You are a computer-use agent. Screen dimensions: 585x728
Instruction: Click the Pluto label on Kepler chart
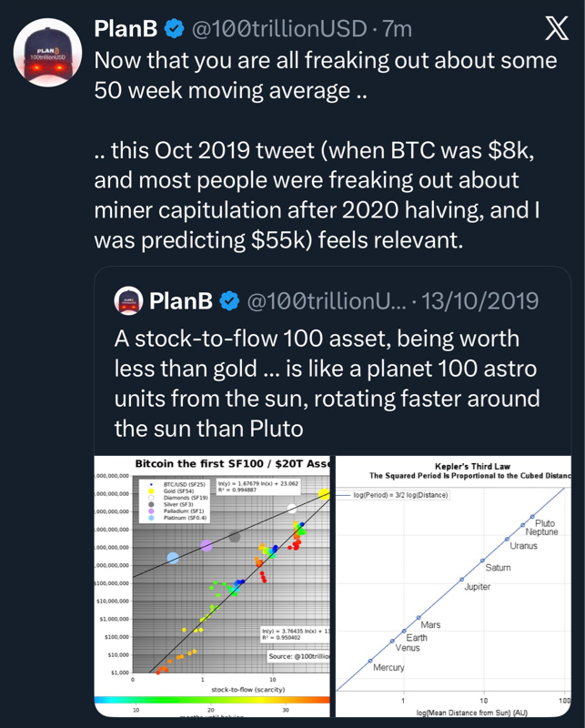click(x=545, y=523)
